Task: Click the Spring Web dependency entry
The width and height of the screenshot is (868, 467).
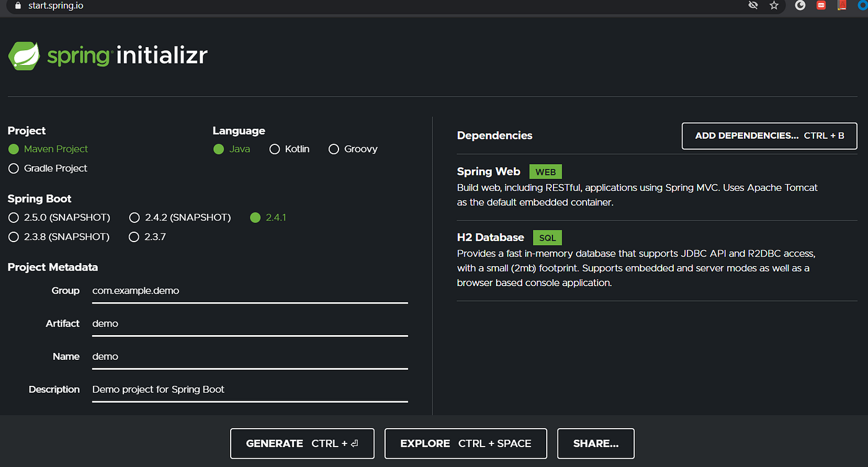Action: [x=657, y=187]
